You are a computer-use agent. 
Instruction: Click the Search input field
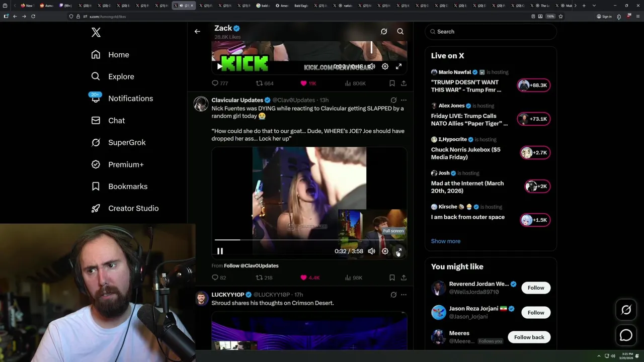point(491,32)
